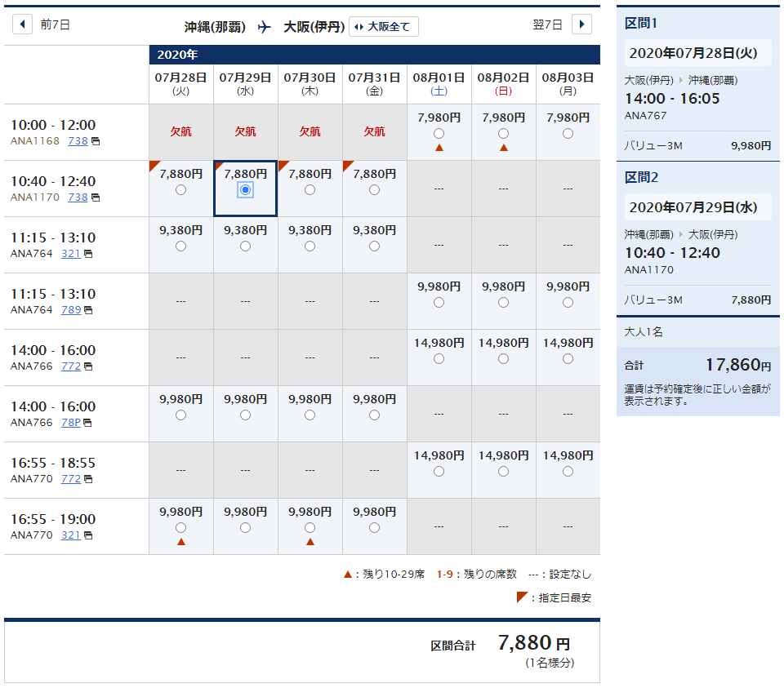This screenshot has width=784, height=688.
Task: Click the 2020年 header bar
Action: [x=374, y=55]
